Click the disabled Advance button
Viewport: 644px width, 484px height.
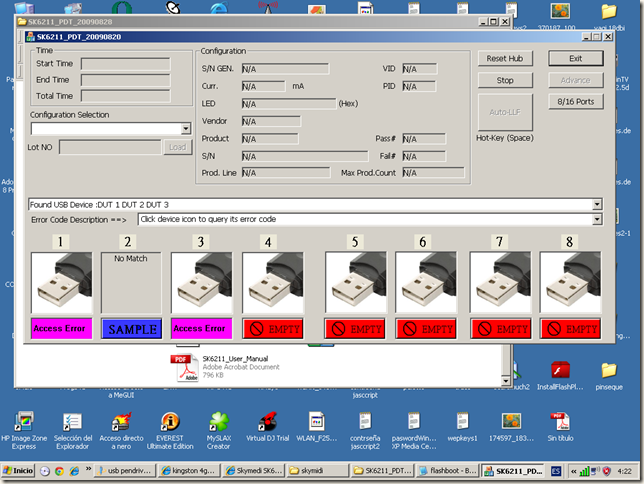point(576,80)
